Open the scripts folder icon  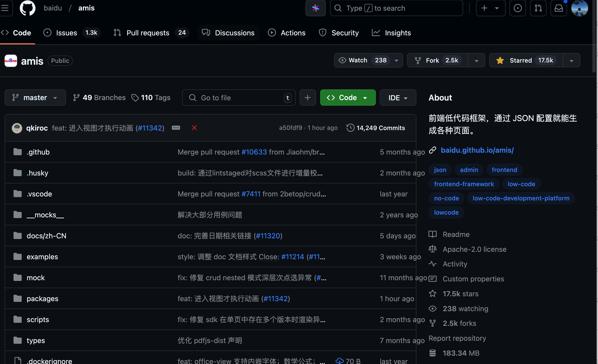[17, 319]
